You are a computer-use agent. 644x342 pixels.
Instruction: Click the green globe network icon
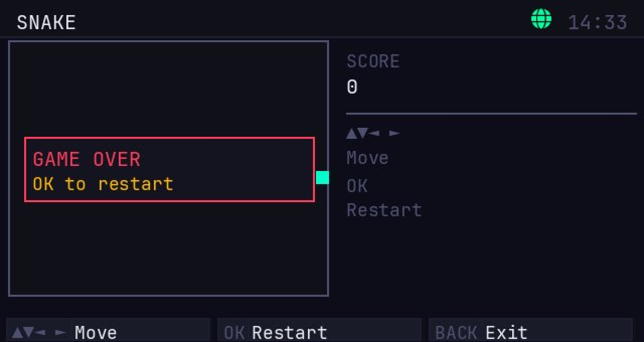[x=541, y=19]
